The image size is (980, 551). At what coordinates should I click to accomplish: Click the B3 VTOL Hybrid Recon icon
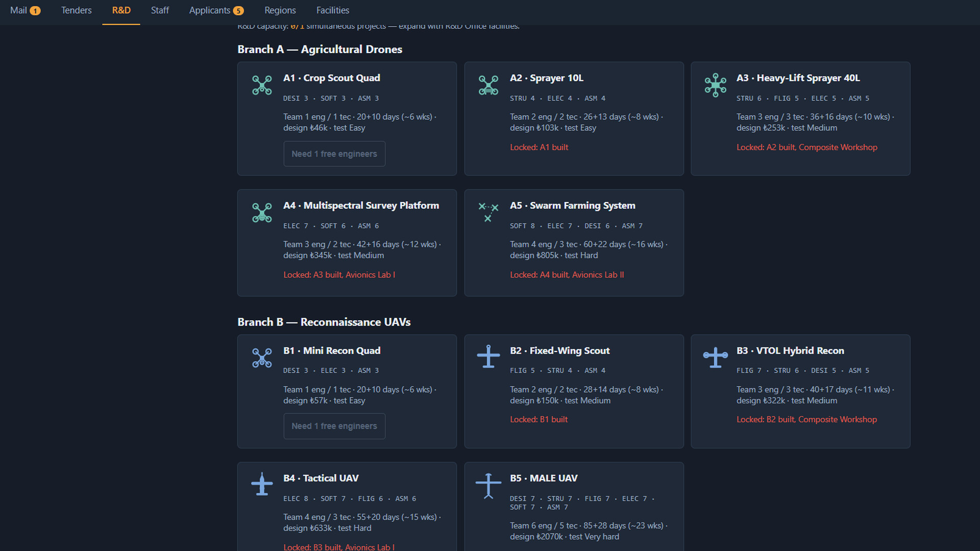[715, 357]
